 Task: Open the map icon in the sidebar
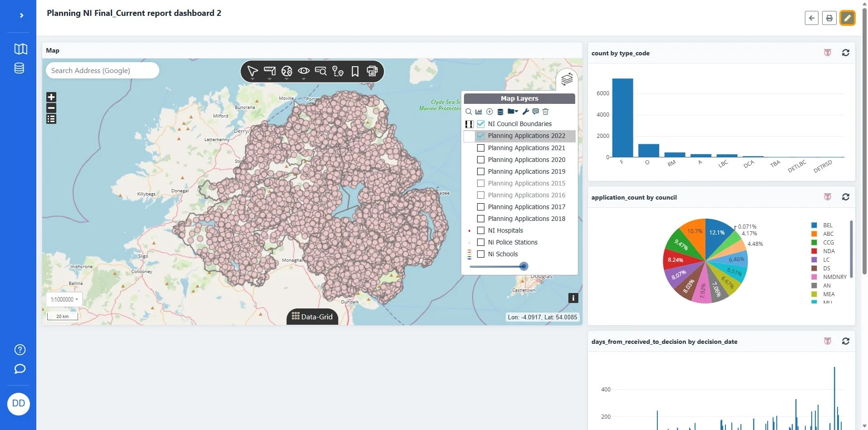pos(21,49)
